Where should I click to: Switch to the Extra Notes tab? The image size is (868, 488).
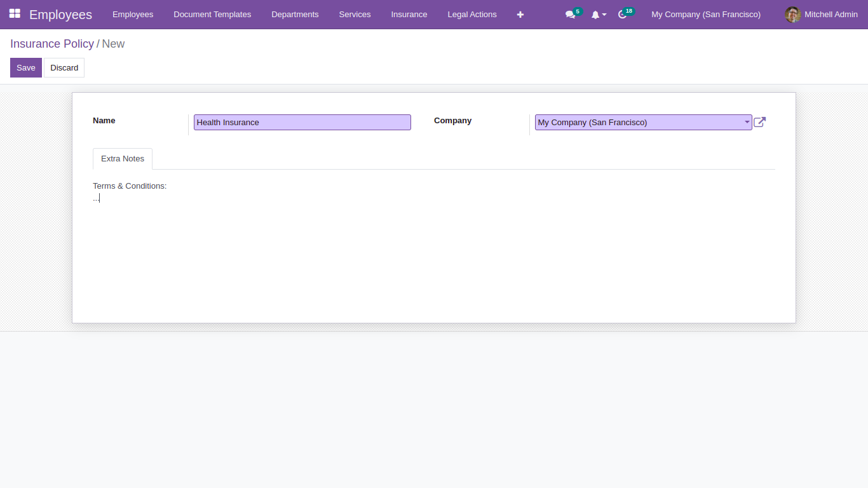pos(123,158)
